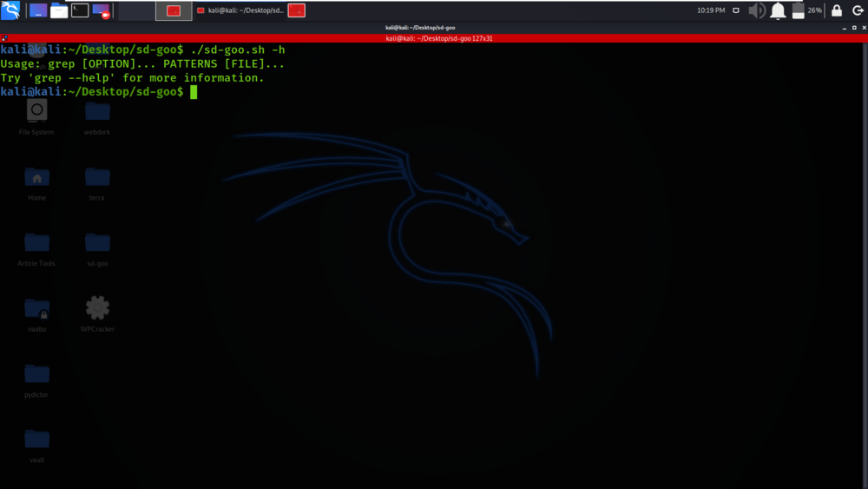
Task: Click the 'Usage: grep [OPTION]...' output line
Action: 142,63
